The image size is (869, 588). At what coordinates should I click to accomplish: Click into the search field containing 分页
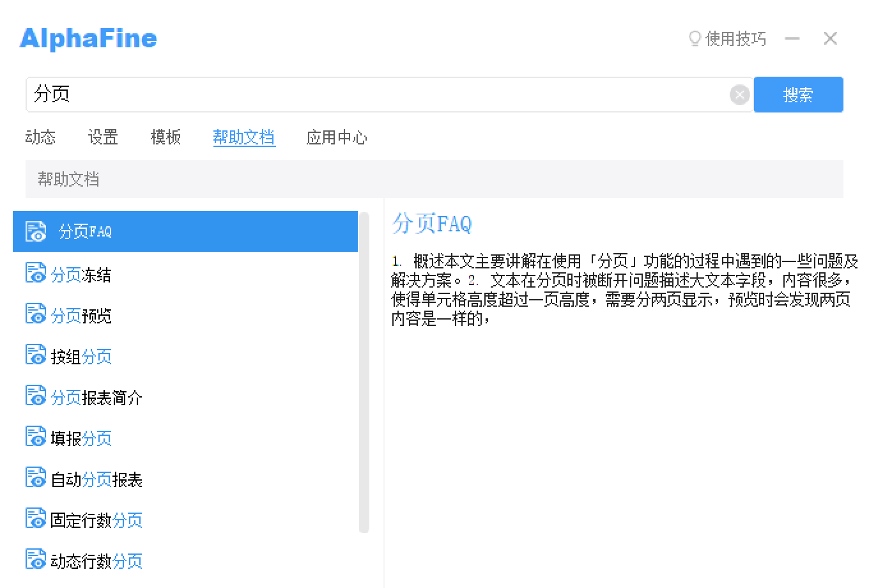[377, 95]
